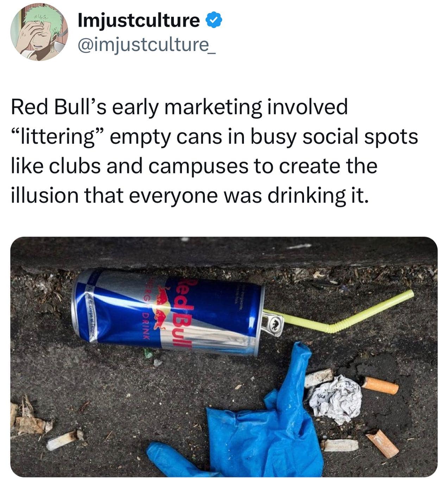
Task: Open the Imjustculture display name link
Action: tap(139, 20)
